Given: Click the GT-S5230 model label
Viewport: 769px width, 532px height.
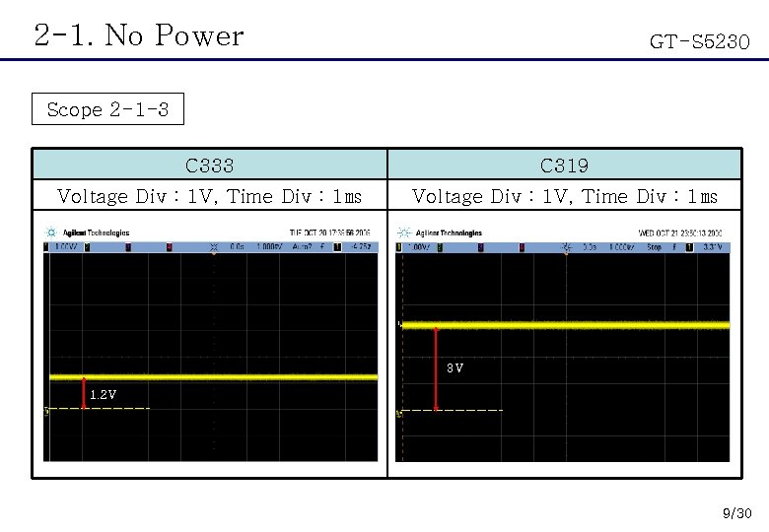Looking at the screenshot, I should click(x=699, y=41).
